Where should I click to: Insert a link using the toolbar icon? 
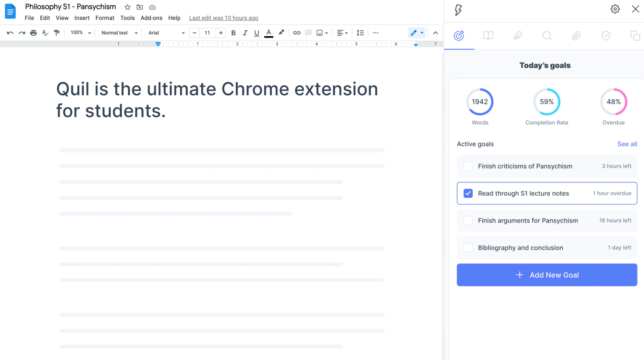pos(296,33)
